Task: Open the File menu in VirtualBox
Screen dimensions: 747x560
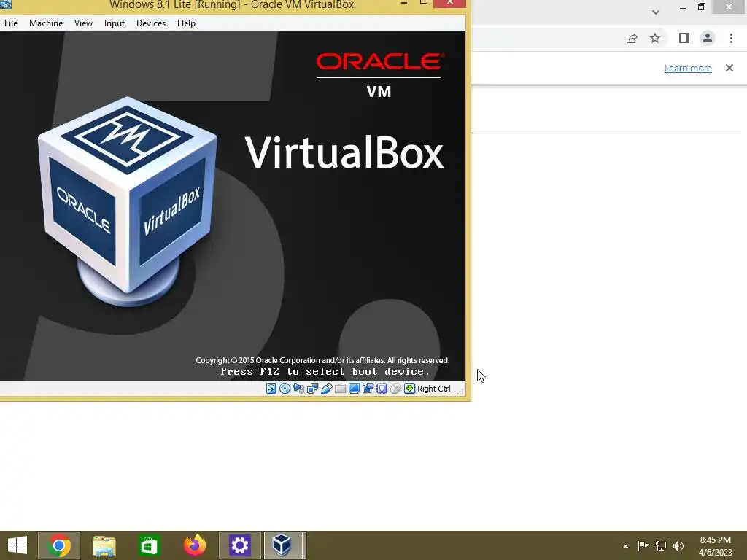Action: point(10,23)
